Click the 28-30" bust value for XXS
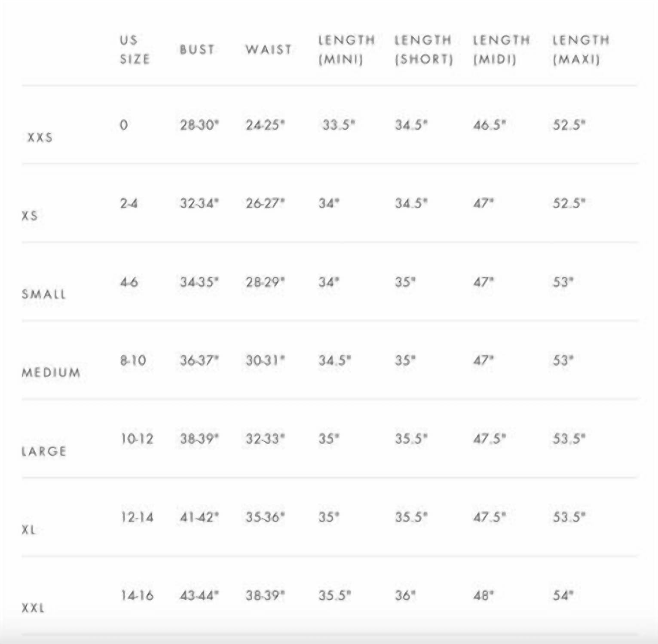 (199, 125)
